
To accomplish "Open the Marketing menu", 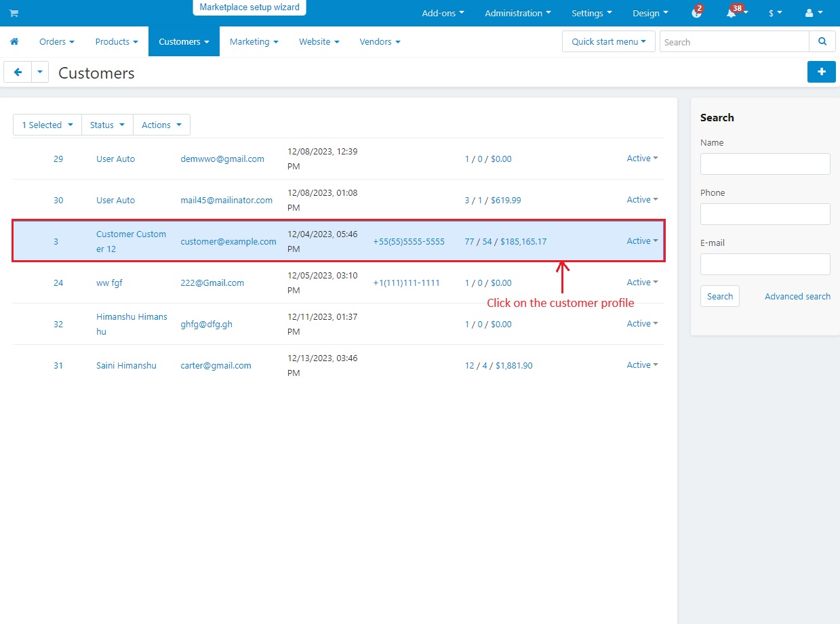I will click(254, 41).
